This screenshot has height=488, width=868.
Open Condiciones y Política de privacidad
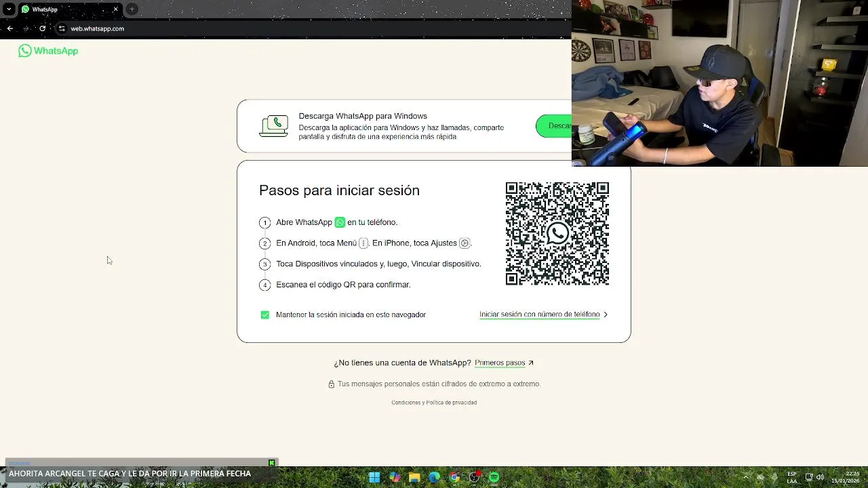[x=434, y=403]
